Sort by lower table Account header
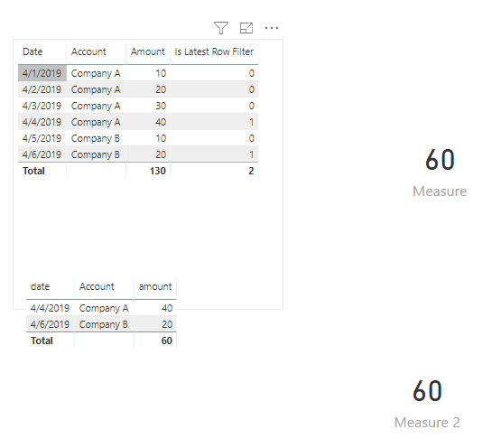 tap(97, 286)
